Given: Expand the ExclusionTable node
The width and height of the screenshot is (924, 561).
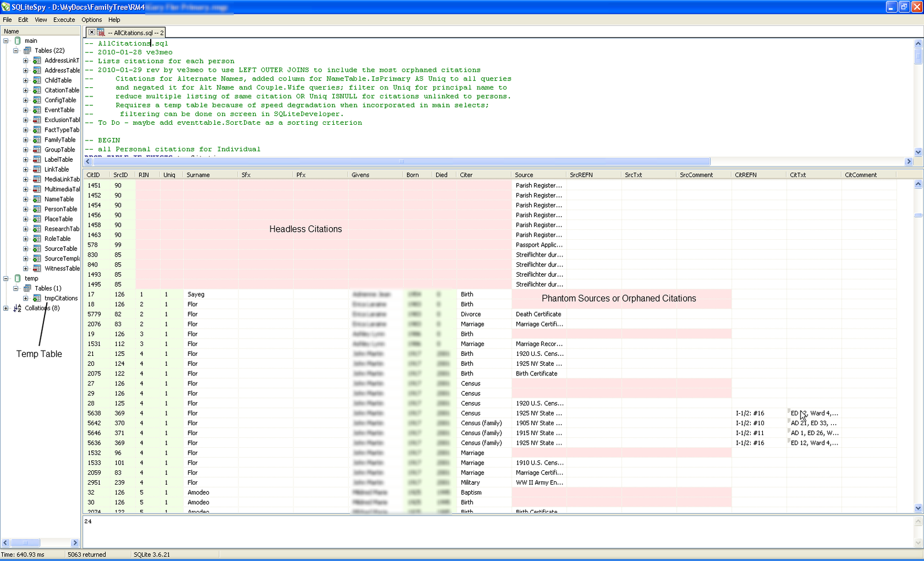Looking at the screenshot, I should 25,120.
